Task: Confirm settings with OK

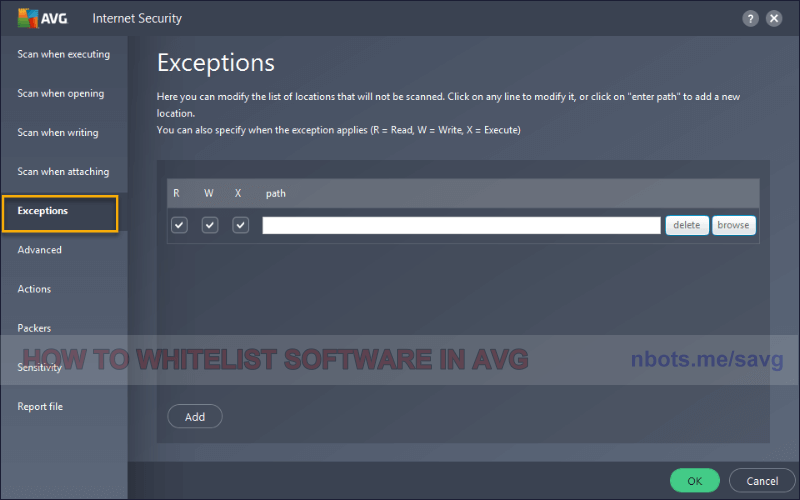Action: tap(694, 481)
